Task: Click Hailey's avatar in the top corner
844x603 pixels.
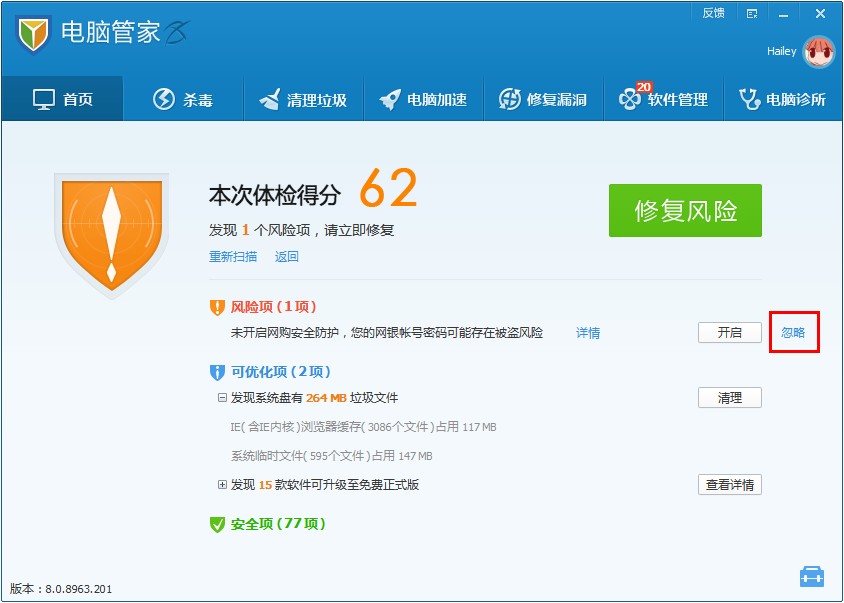Action: pyautogui.click(x=817, y=52)
